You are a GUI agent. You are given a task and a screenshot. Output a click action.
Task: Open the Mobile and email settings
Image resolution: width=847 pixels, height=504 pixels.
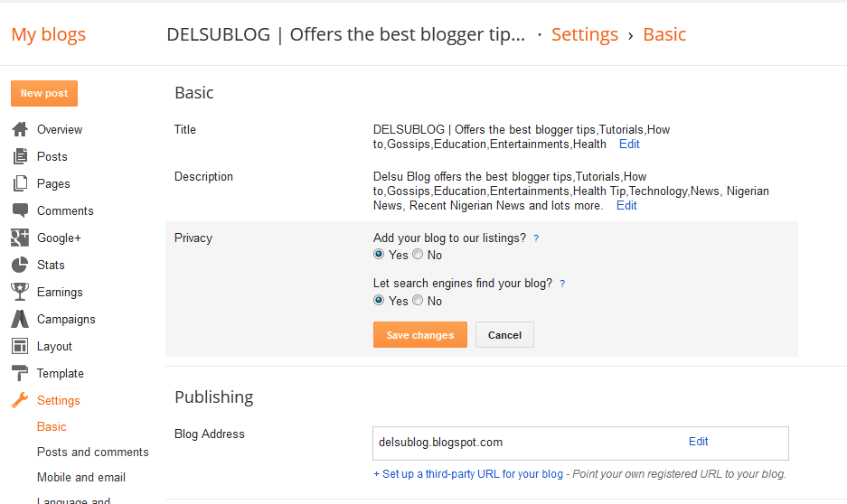click(81, 477)
